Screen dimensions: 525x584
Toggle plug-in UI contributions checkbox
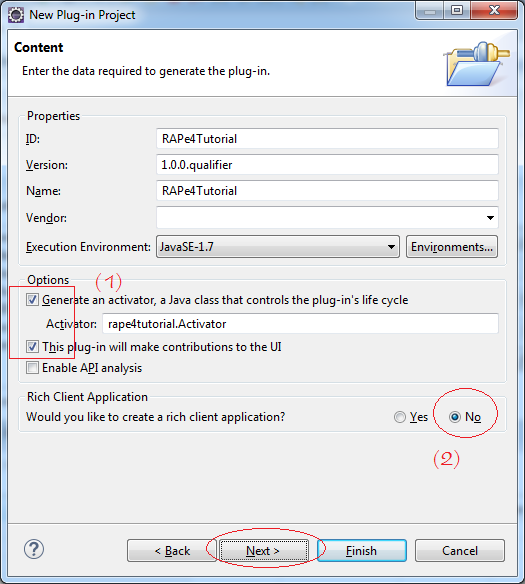[32, 347]
